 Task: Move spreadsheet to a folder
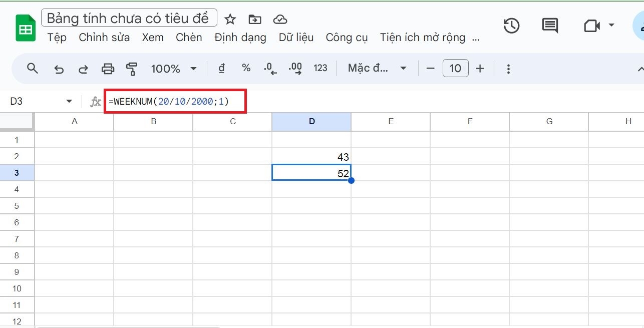pyautogui.click(x=255, y=20)
